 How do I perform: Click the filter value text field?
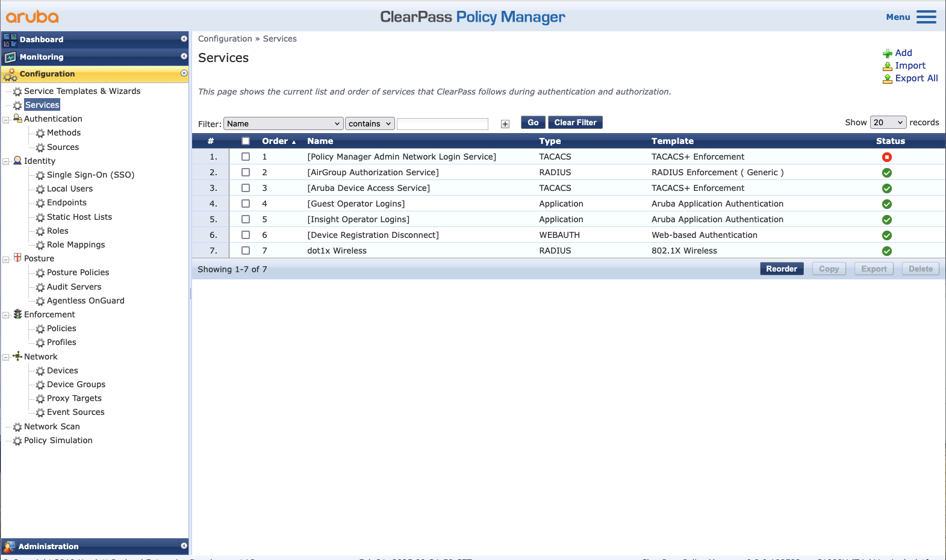click(x=443, y=123)
